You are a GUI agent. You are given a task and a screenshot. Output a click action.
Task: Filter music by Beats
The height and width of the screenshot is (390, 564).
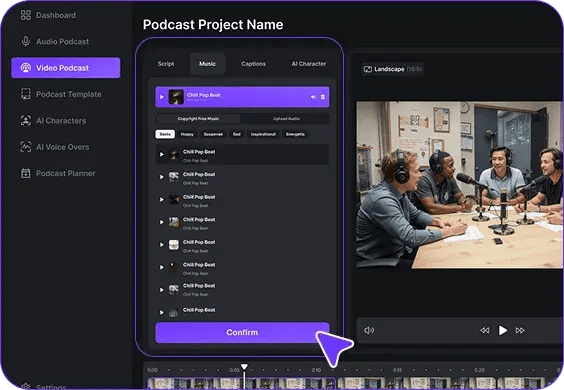pyautogui.click(x=165, y=134)
